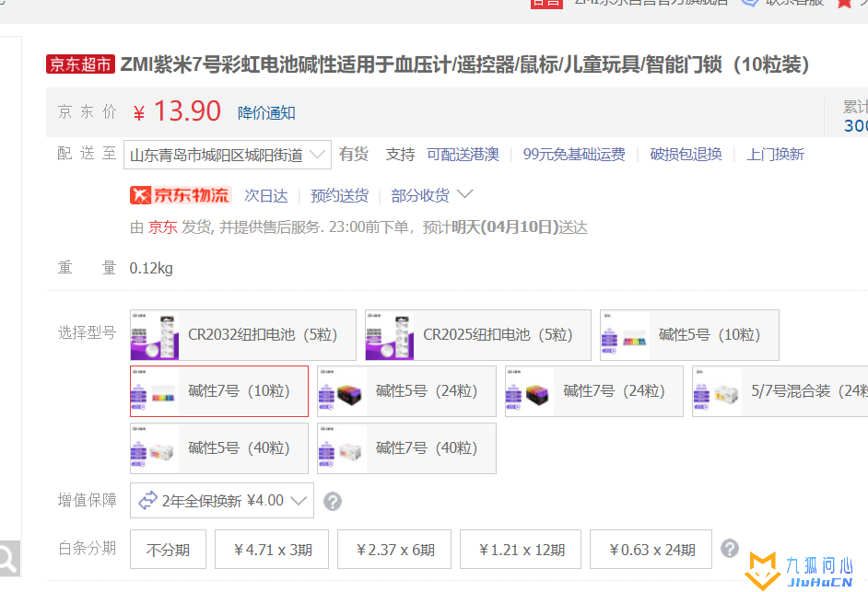
Task: Click CR2032纽扣电池 product thumbnail
Action: 155,335
